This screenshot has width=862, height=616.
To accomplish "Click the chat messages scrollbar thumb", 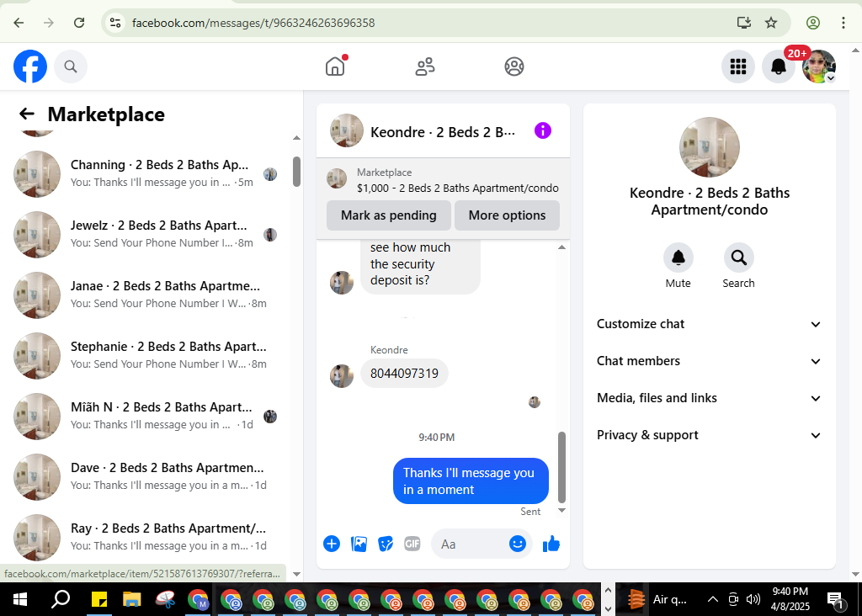I will 561,467.
